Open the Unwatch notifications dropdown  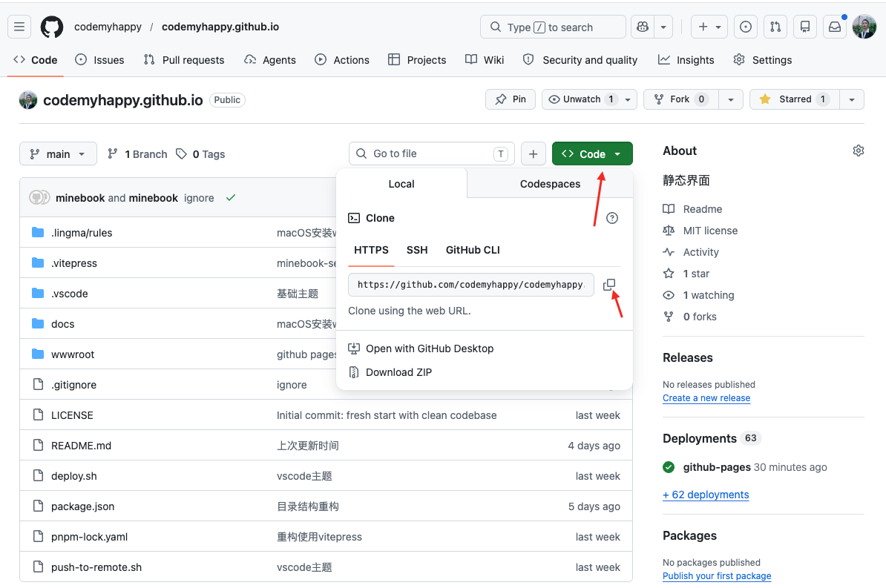(589, 99)
